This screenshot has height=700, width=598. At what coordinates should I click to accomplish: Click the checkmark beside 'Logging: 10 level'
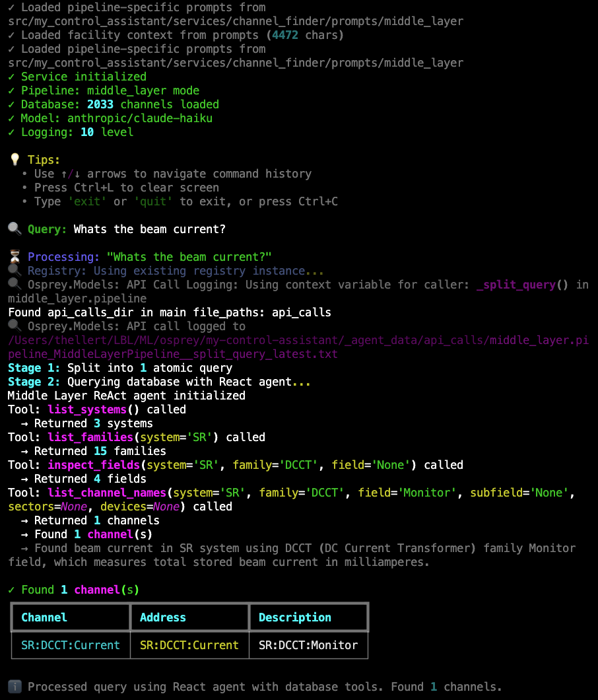[11, 132]
